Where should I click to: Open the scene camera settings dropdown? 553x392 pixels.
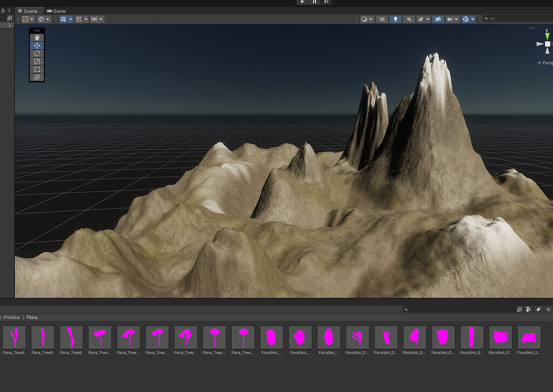[x=452, y=19]
